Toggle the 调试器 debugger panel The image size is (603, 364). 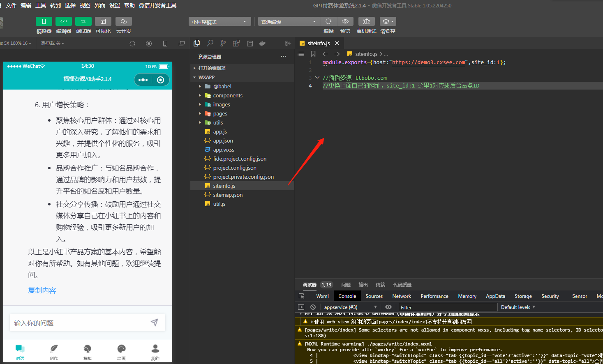(x=83, y=21)
